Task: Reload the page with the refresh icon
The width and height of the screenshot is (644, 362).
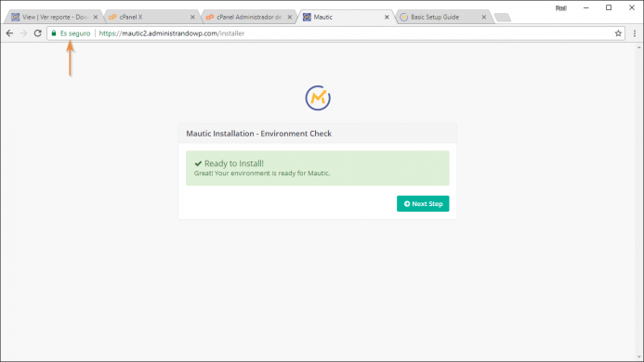Action: (x=38, y=33)
